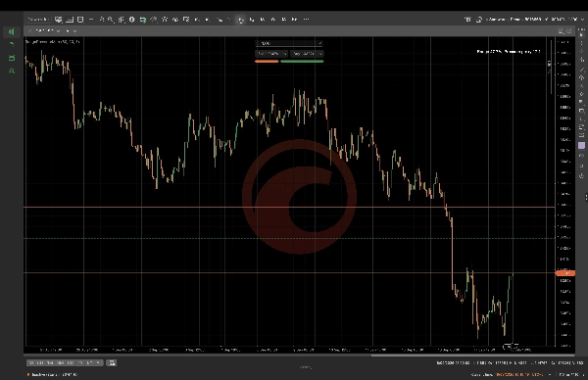Open the purple color swatch in right toolbar
588x380 pixels.
tap(581, 145)
